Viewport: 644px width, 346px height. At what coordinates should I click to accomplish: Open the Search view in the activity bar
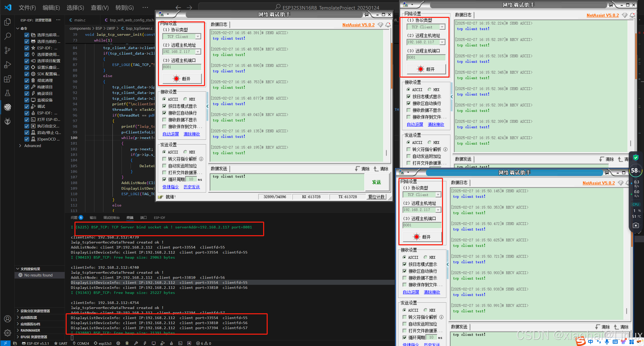click(x=7, y=36)
